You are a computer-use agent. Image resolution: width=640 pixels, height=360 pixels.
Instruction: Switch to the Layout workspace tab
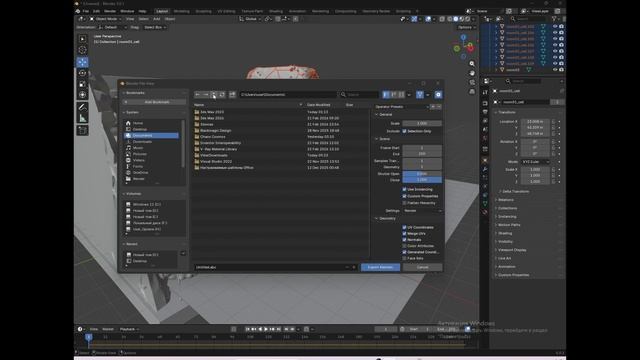162,11
